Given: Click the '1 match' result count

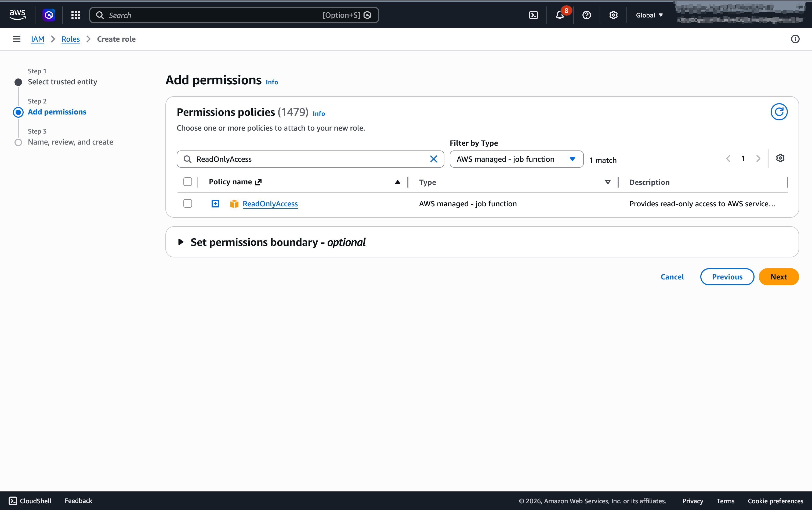Looking at the screenshot, I should [603, 160].
